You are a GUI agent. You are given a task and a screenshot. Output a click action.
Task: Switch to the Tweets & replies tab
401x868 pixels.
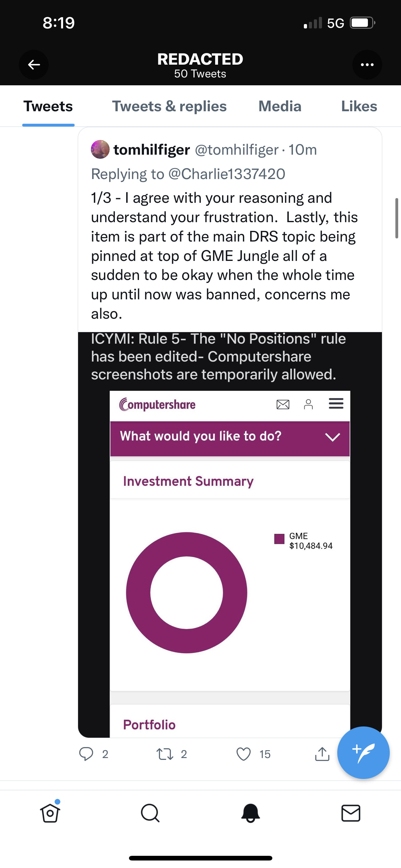(169, 107)
